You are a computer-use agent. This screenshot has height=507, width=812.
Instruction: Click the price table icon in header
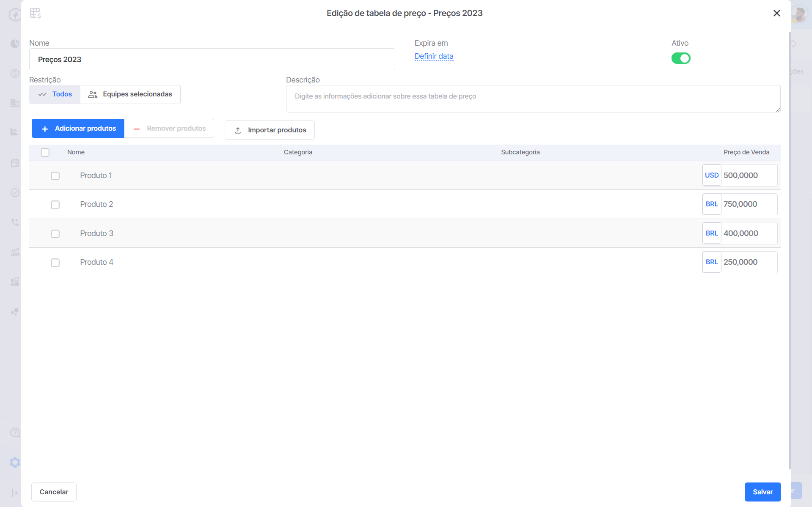[36, 14]
